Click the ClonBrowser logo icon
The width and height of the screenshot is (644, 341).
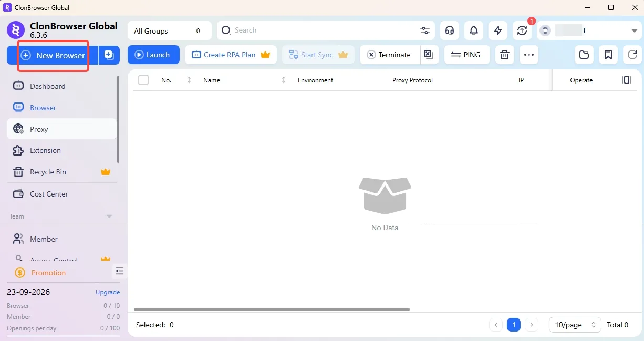point(16,30)
